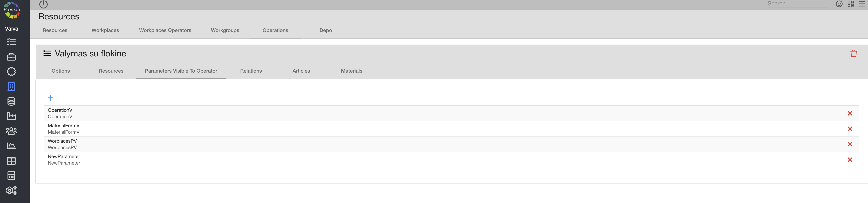This screenshot has height=203, width=868.
Task: Switch to the Relations sub-tab
Action: coord(251,71)
